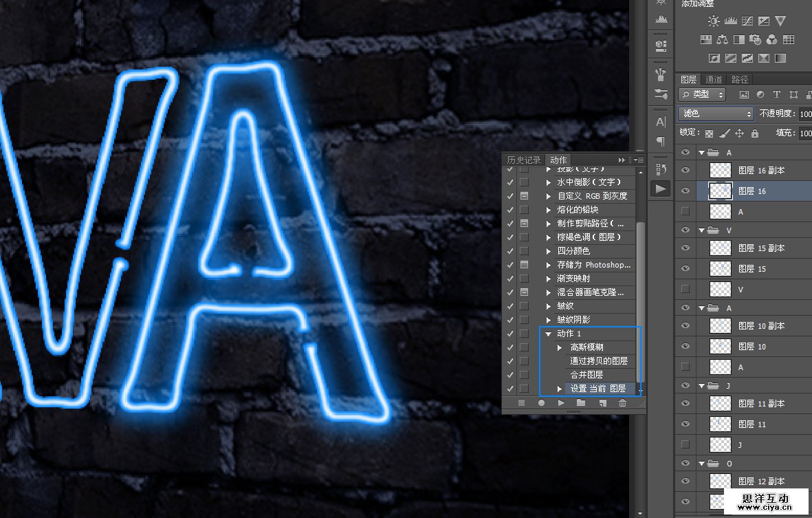Select the 图层 15 layer thumbnail

pos(720,268)
